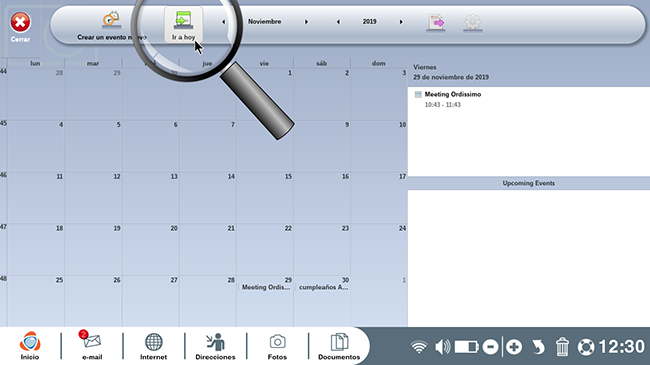
Task: Click the dom weekday header
Action: (x=378, y=63)
